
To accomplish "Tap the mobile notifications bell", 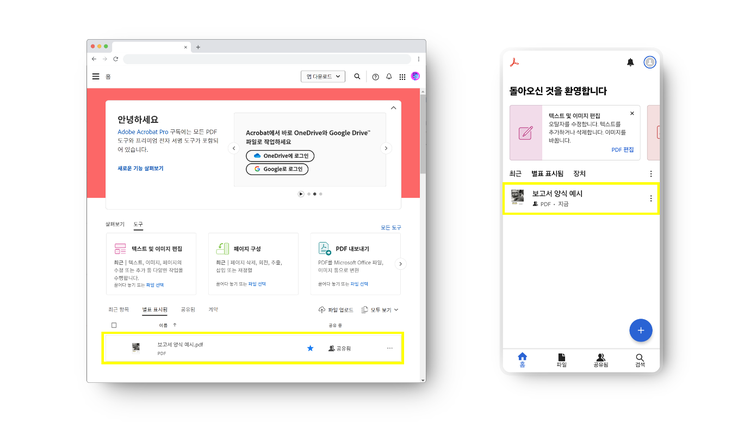I will pos(630,62).
